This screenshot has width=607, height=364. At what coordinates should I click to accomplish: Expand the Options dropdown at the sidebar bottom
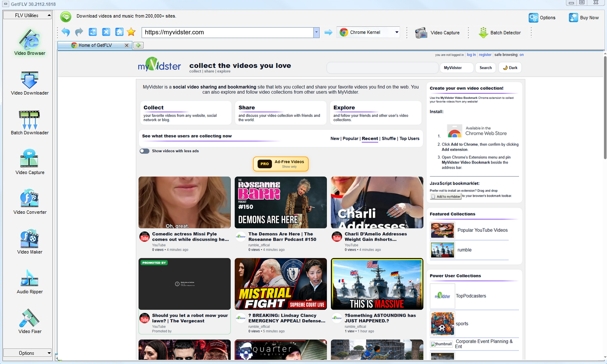point(27,353)
